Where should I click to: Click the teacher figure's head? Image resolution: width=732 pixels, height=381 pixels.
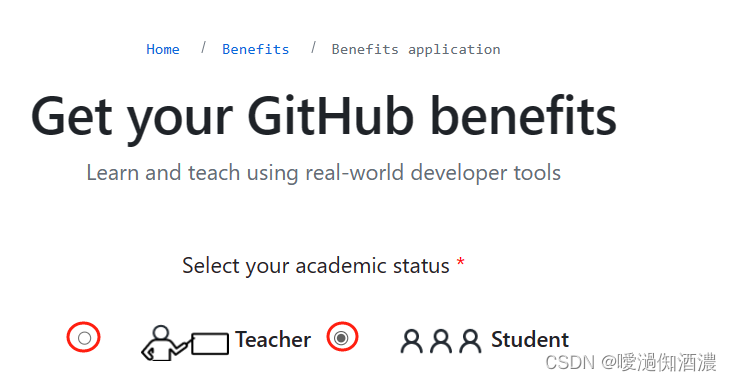(x=161, y=332)
